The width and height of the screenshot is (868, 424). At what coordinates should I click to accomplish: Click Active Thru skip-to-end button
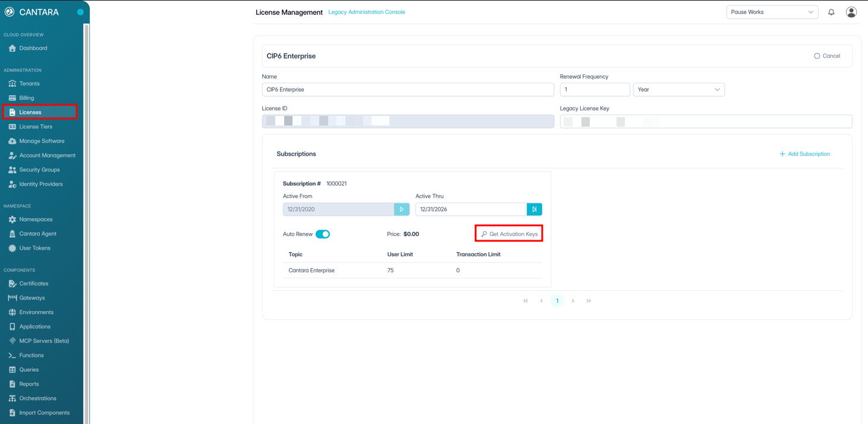pos(534,209)
